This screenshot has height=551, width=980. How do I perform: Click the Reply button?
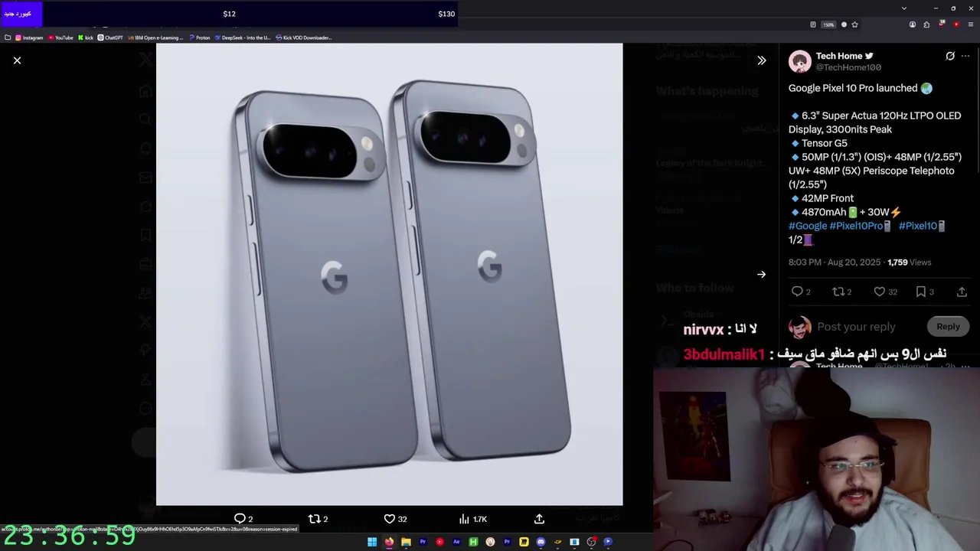948,327
